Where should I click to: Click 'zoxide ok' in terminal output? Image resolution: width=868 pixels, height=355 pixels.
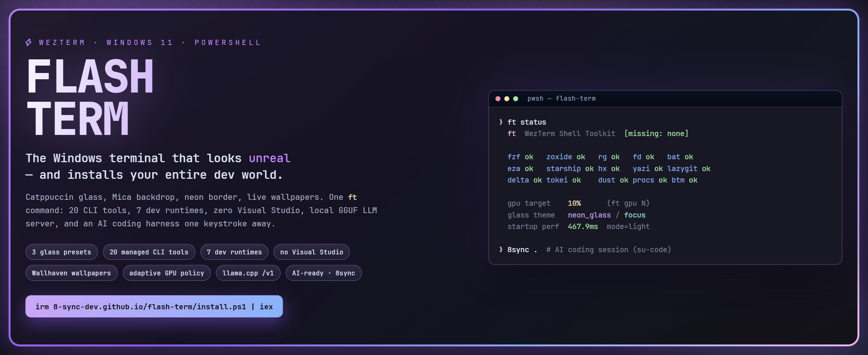tap(566, 157)
